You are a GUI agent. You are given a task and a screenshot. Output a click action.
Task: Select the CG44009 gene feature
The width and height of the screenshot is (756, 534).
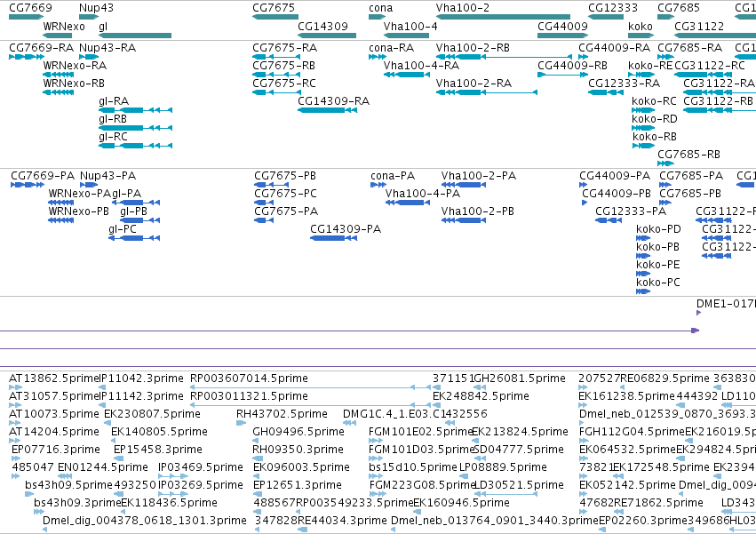coord(562,36)
